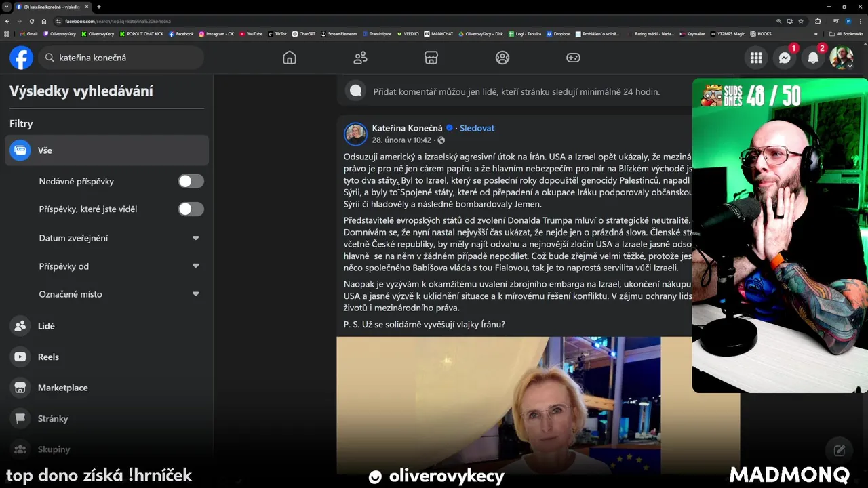This screenshot has width=868, height=488.
Task: Click the zoom magnifier in address bar
Action: click(x=779, y=21)
